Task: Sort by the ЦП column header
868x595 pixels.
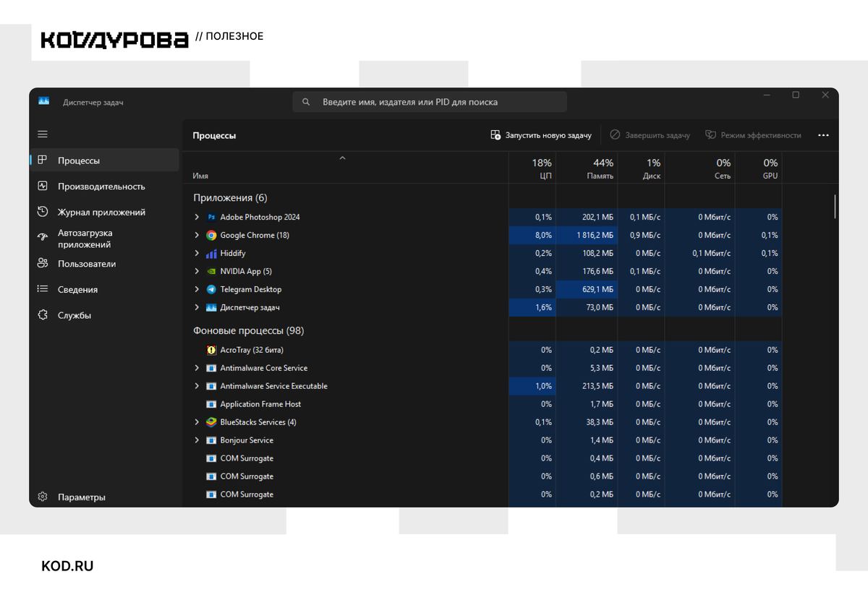Action: (532, 168)
